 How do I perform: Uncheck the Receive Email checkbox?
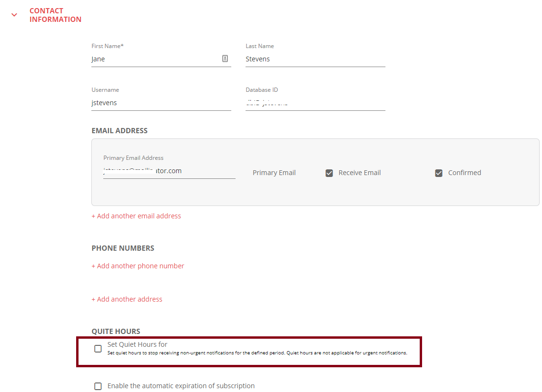click(329, 173)
